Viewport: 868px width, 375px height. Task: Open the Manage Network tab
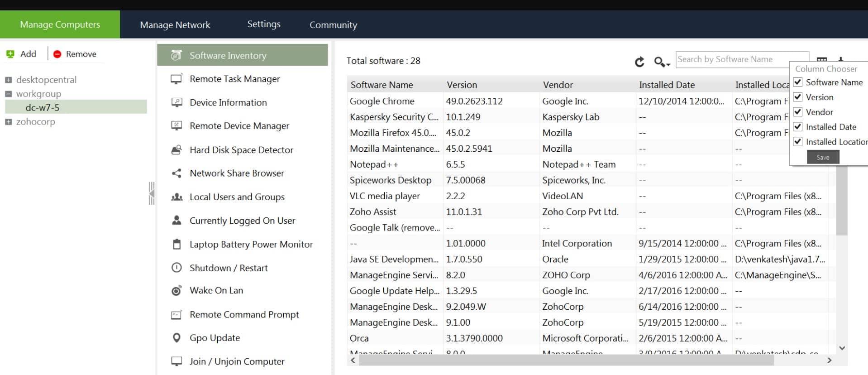click(x=175, y=25)
